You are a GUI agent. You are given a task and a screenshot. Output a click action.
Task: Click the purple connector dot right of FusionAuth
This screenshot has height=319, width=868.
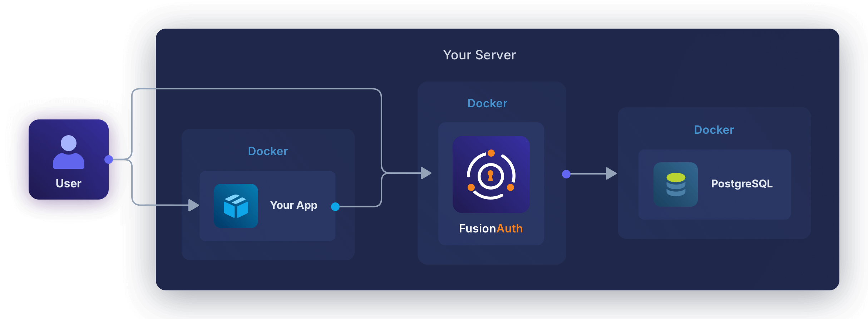(x=566, y=174)
